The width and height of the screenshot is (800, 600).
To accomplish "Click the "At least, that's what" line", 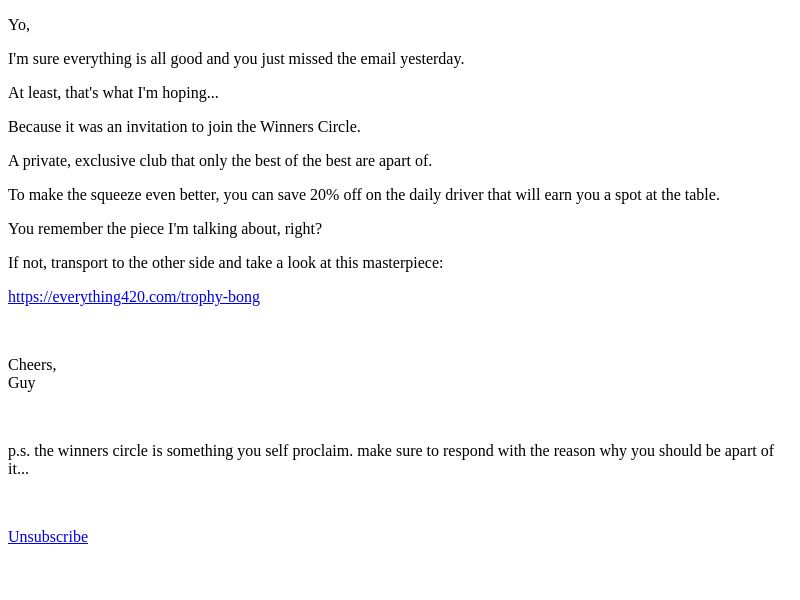I will click(x=113, y=93).
